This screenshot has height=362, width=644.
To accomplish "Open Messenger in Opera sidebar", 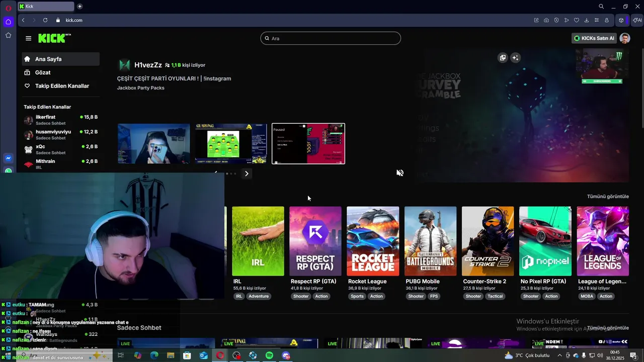I will pos(8,158).
